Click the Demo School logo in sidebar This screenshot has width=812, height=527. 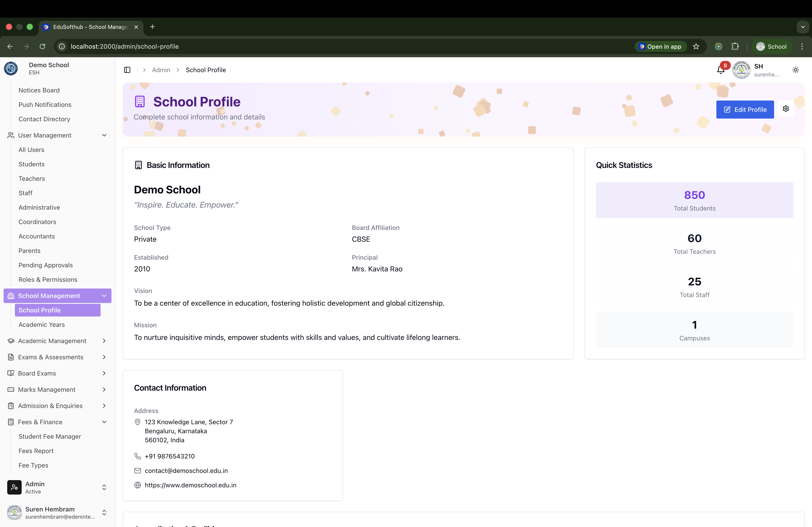11,69
